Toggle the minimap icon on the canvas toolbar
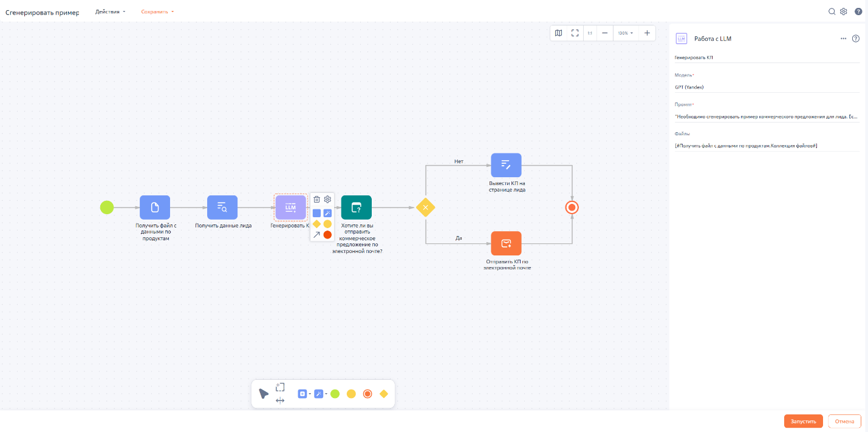This screenshot has height=432, width=868. (x=558, y=33)
